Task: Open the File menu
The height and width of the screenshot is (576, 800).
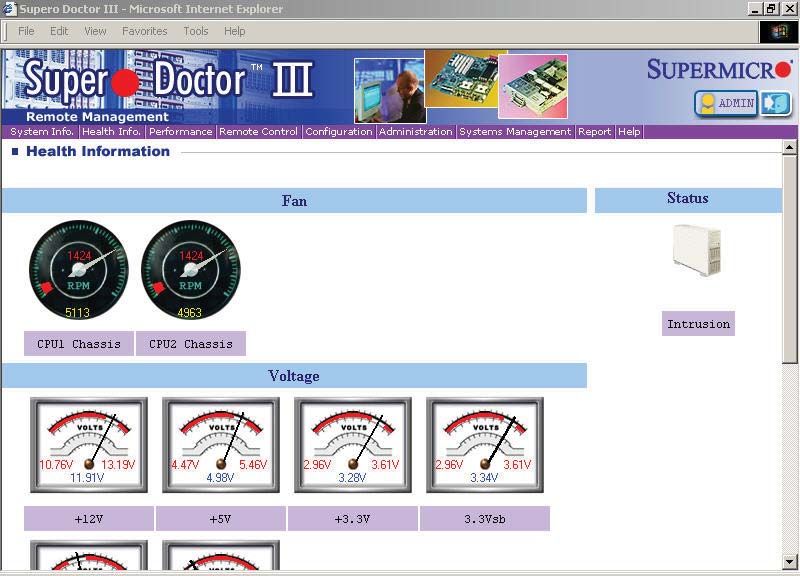Action: coord(26,32)
